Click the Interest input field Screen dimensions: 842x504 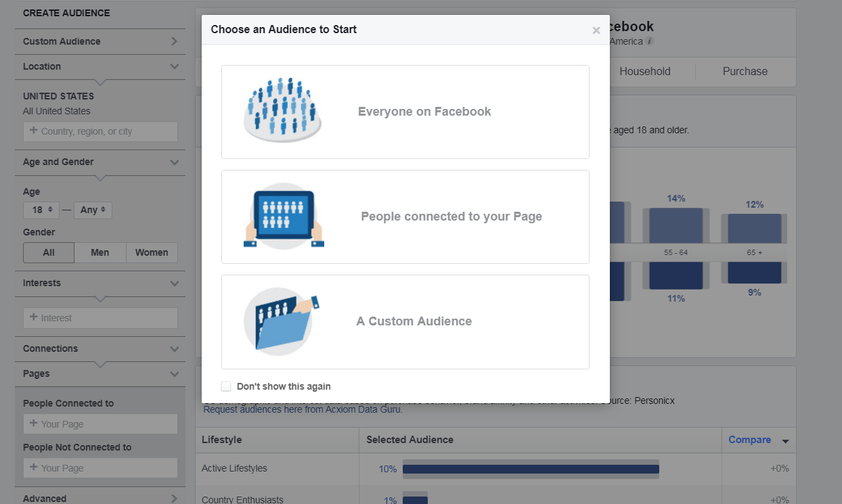point(100,318)
